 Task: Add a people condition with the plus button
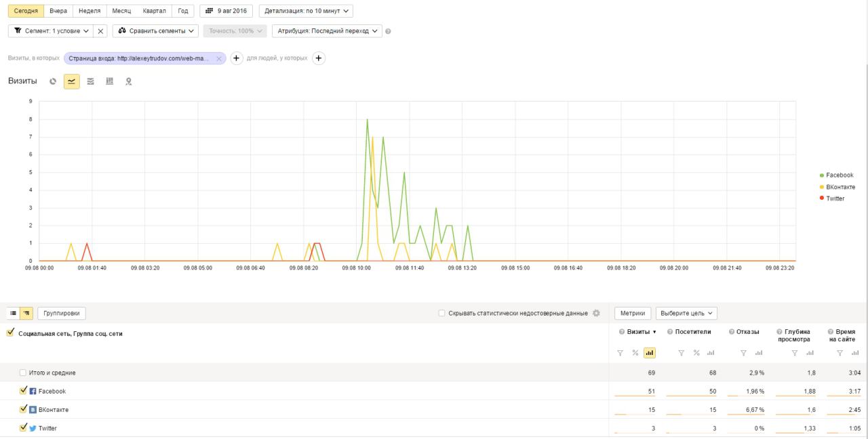click(319, 58)
